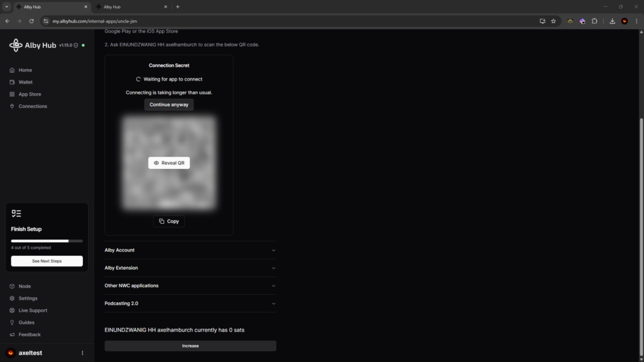The height and width of the screenshot is (362, 644).
Task: Expand the Podcasting 2.0 section
Action: coord(190,304)
